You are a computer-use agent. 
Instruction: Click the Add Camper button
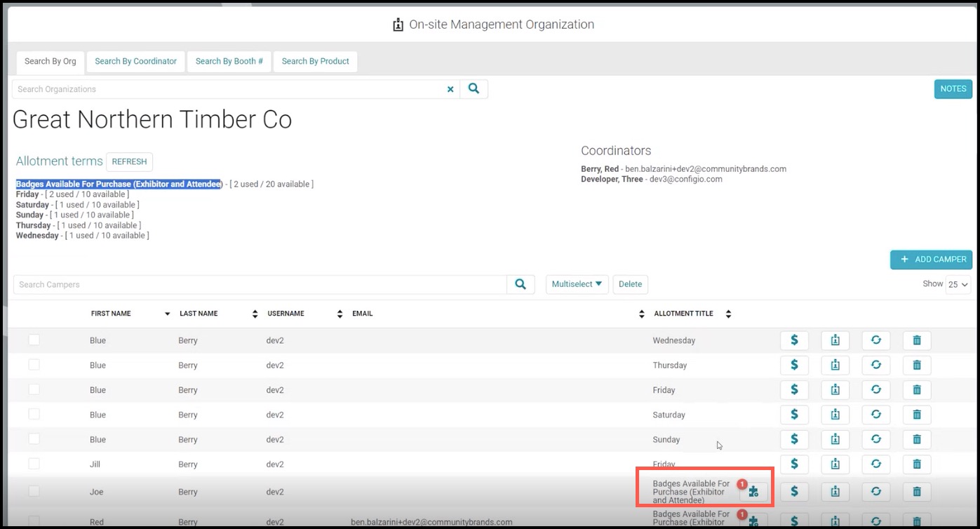[932, 260]
